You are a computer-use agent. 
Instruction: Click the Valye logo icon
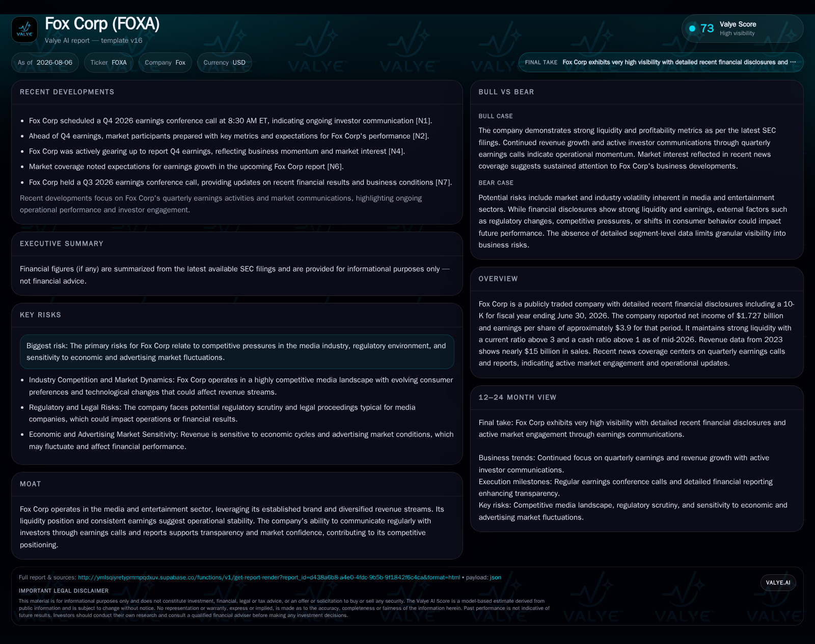tap(24, 30)
